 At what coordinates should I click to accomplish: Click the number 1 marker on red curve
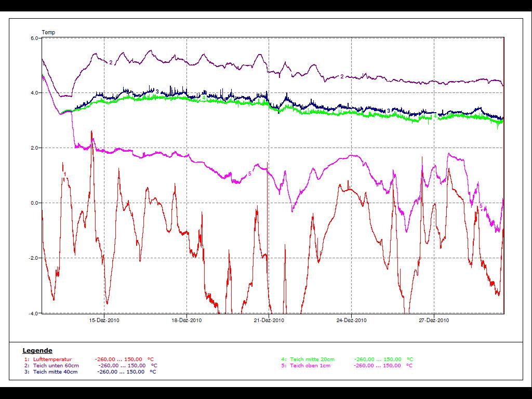tap(64, 174)
